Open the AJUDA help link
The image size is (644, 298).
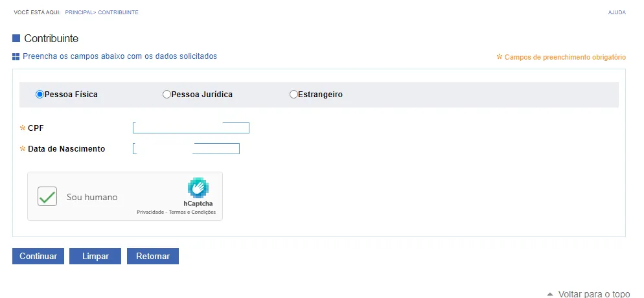(617, 13)
